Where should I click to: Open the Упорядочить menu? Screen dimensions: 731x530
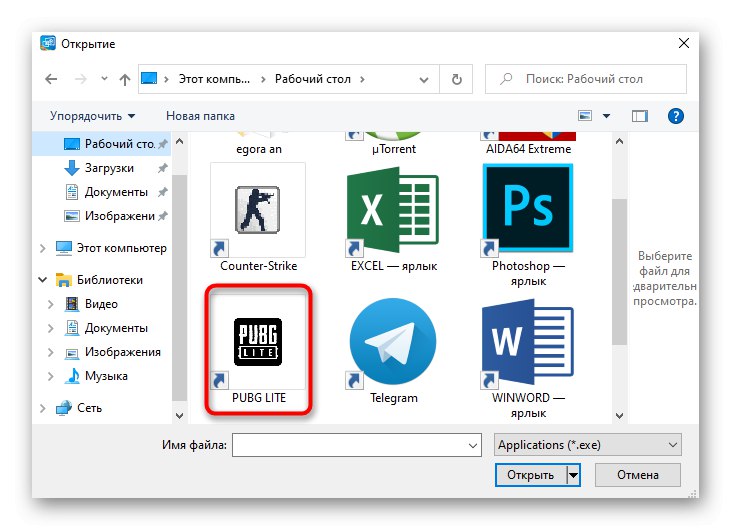point(92,116)
